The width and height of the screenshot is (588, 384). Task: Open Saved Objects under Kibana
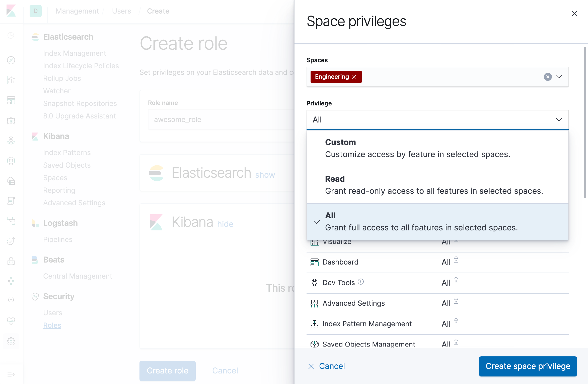pyautogui.click(x=67, y=165)
